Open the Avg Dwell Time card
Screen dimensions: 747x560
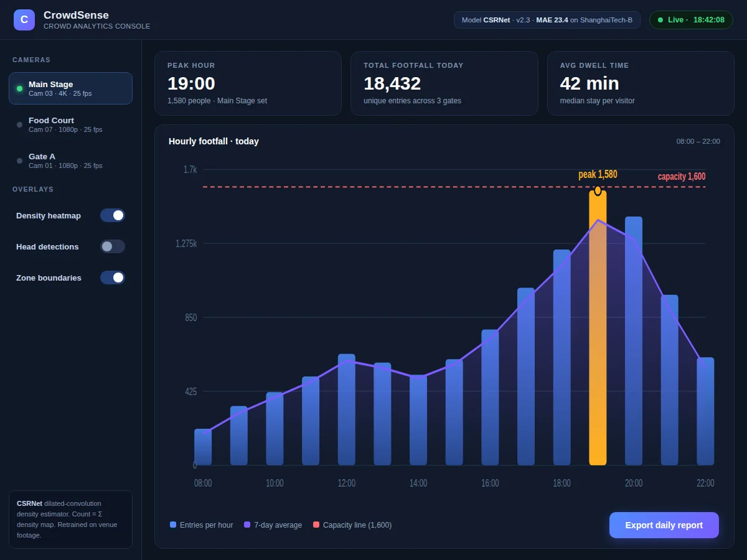point(641,83)
